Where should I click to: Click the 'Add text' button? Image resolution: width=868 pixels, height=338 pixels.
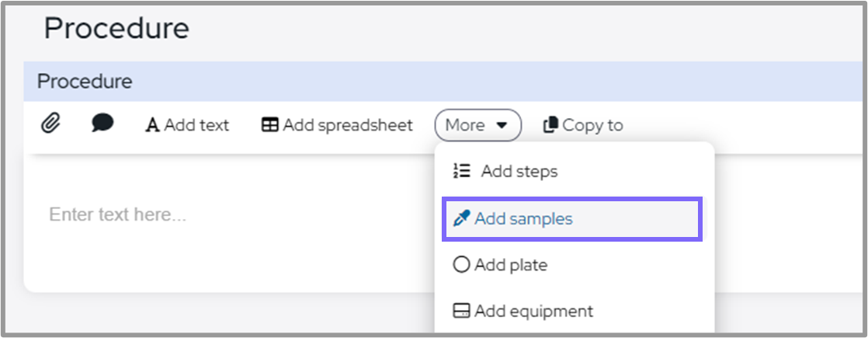(196, 125)
